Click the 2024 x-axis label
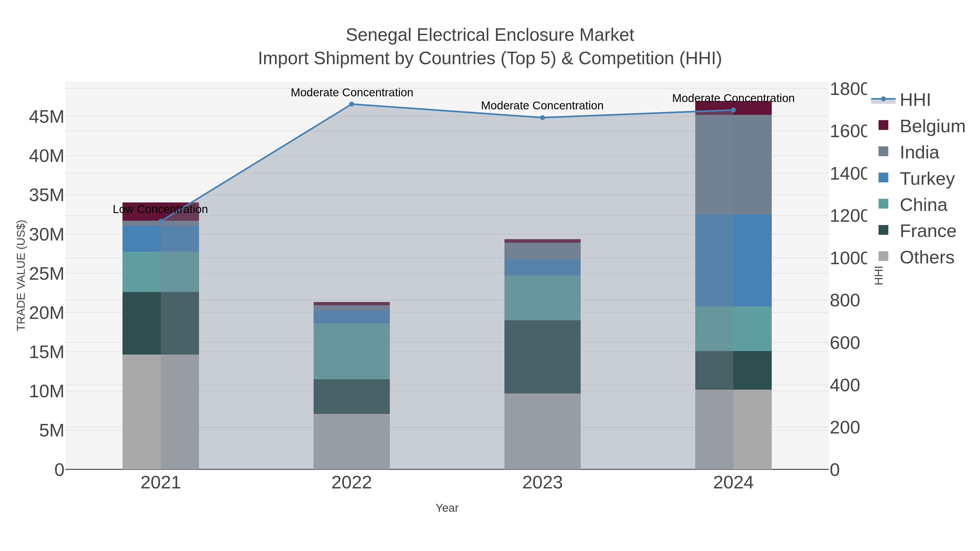 [733, 483]
